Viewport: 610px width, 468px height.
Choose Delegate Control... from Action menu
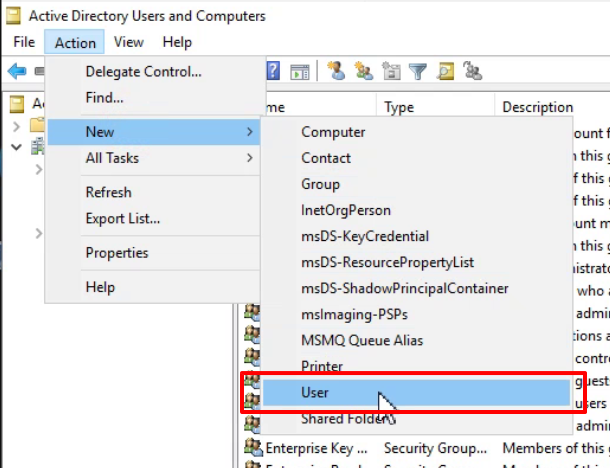coord(153,72)
